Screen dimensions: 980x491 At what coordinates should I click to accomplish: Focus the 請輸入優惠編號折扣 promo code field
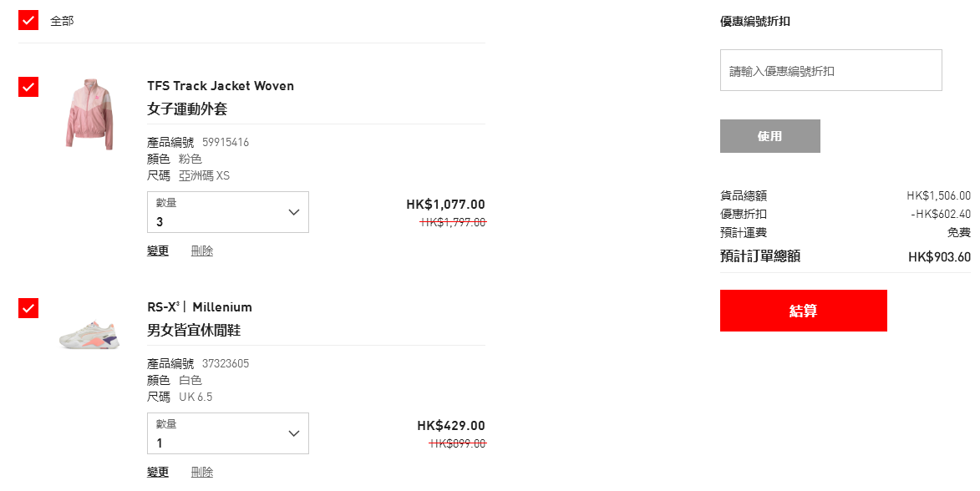pos(830,71)
